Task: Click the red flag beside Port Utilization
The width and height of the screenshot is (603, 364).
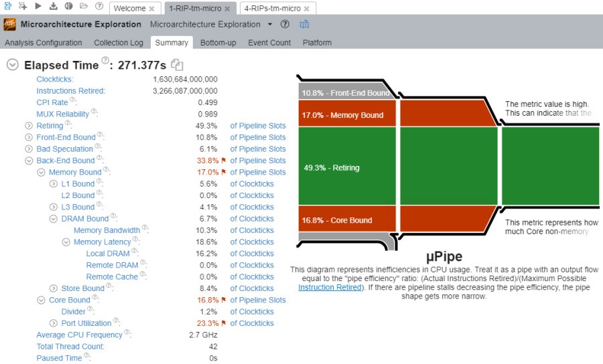Action: tap(223, 323)
